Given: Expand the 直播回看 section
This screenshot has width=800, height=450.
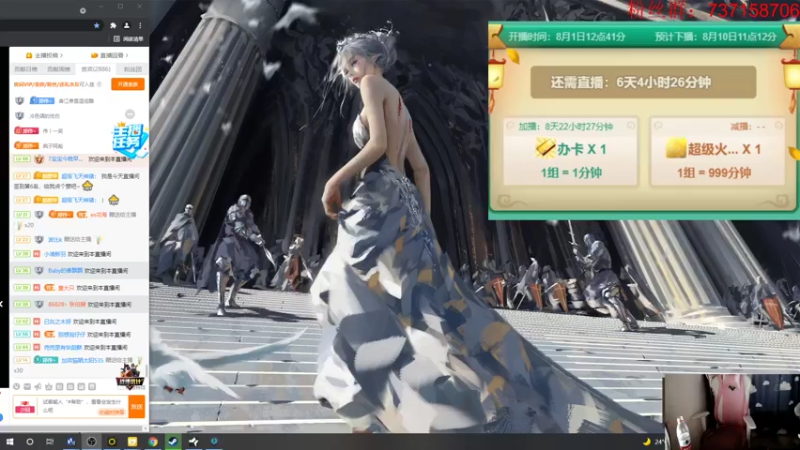Looking at the screenshot, I should point(110,55).
